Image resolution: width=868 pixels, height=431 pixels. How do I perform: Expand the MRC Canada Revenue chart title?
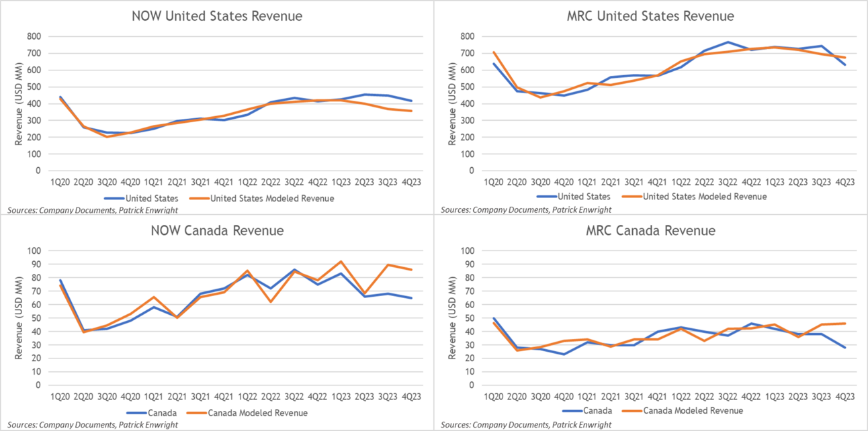pyautogui.click(x=652, y=231)
